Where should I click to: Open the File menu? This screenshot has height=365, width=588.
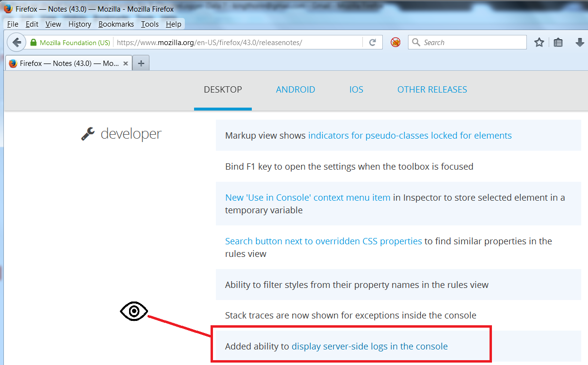[x=13, y=24]
